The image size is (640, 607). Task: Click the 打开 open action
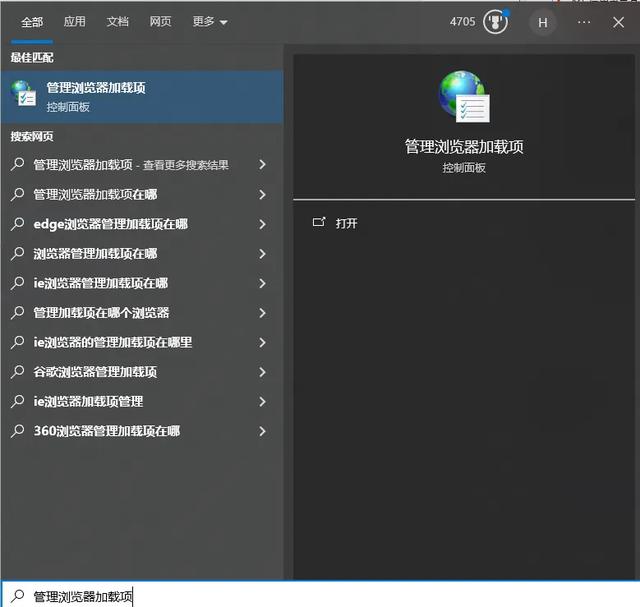pyautogui.click(x=346, y=223)
